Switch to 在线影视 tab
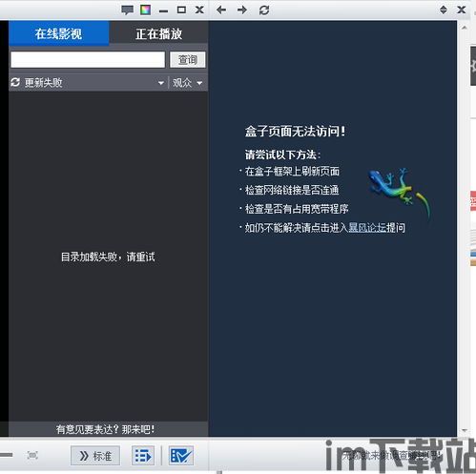This screenshot has width=476, height=474. tap(59, 33)
